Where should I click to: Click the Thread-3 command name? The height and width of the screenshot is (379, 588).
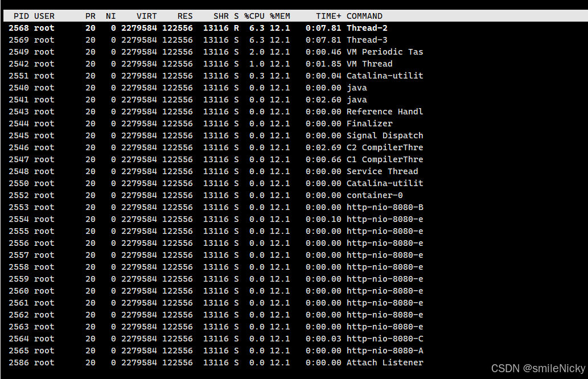pyautogui.click(x=367, y=40)
